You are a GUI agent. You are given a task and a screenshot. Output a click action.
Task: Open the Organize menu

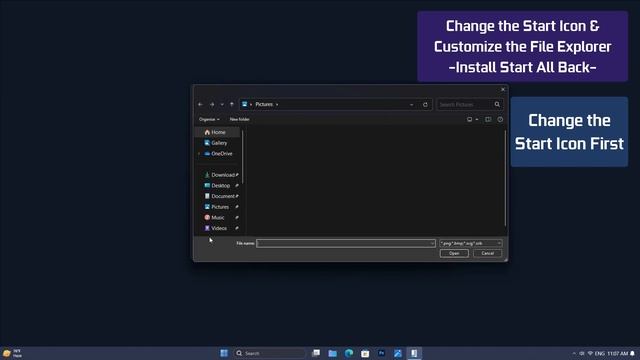click(x=209, y=119)
